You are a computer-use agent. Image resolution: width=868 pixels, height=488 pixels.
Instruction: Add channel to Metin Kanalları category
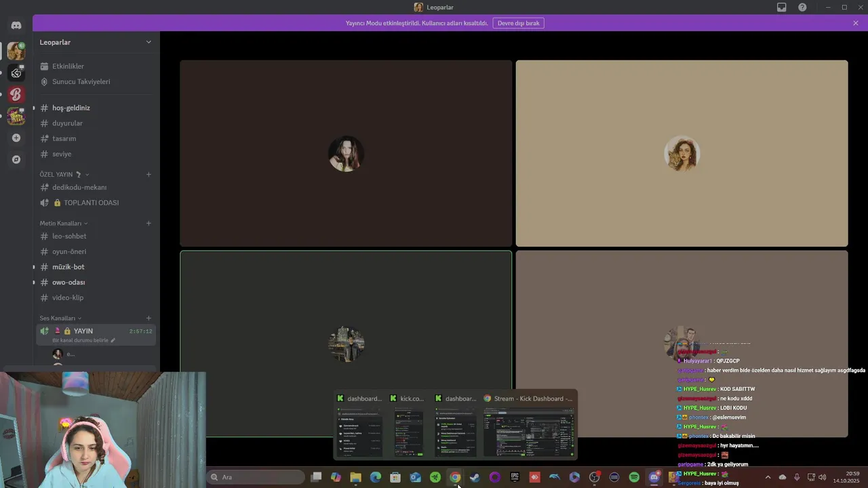149,223
